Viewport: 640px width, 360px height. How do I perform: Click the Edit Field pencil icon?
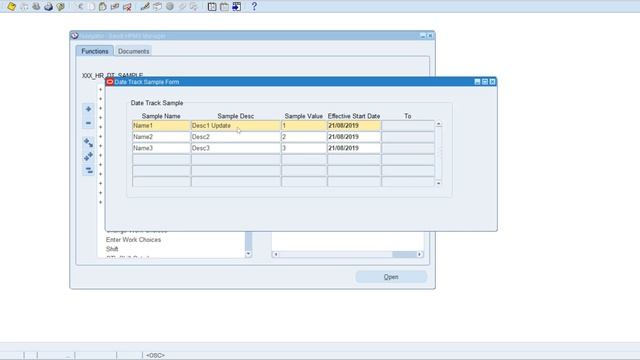click(x=144, y=7)
